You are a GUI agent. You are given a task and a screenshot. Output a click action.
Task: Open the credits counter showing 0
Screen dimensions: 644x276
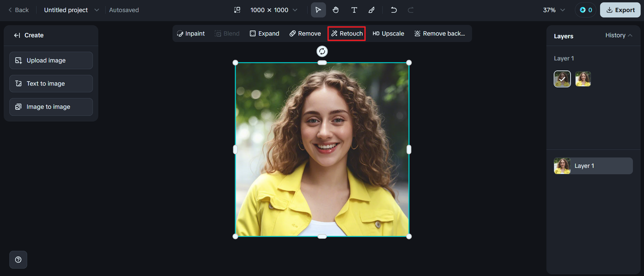(586, 10)
